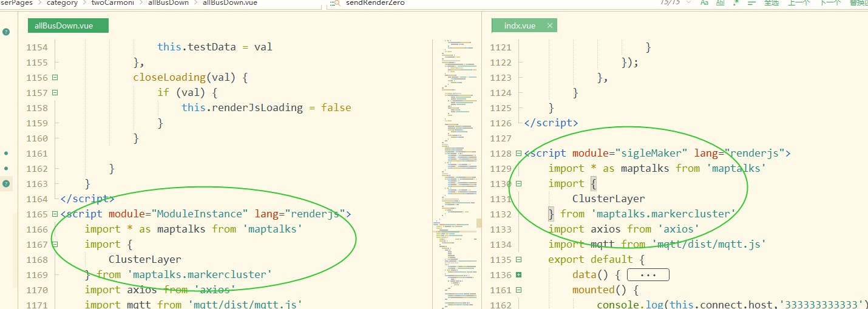
Task: Go to next match with 下一个
Action: point(830,2)
